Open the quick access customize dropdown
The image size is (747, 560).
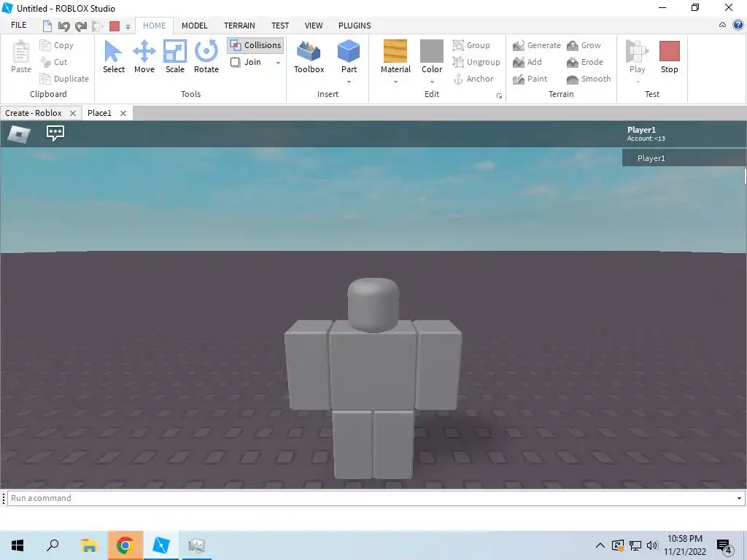(128, 27)
